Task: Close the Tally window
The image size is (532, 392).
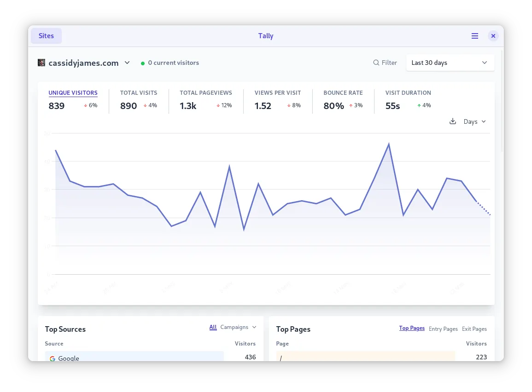Action: coord(493,36)
